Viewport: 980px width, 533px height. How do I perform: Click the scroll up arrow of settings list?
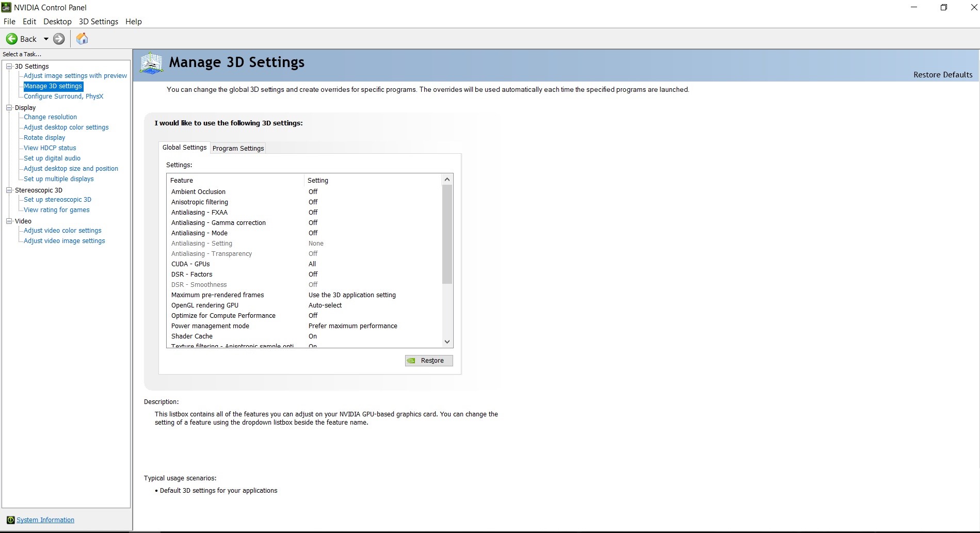[x=447, y=180]
